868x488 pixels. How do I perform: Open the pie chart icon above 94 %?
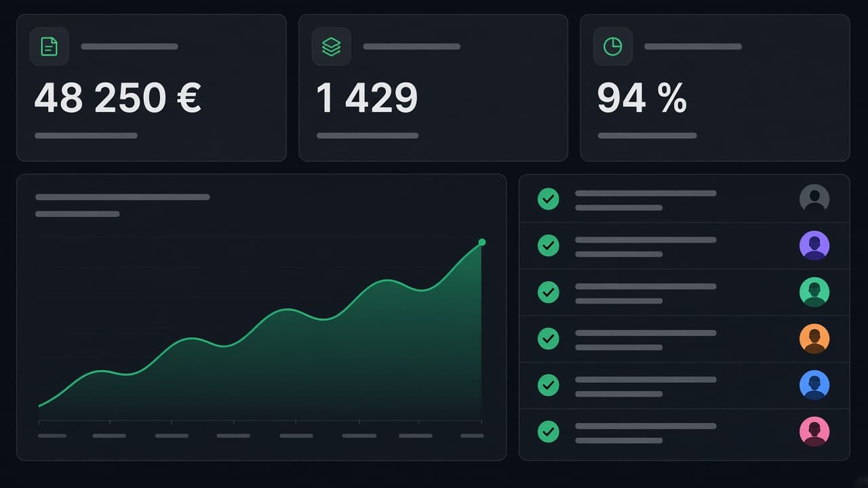(x=613, y=47)
